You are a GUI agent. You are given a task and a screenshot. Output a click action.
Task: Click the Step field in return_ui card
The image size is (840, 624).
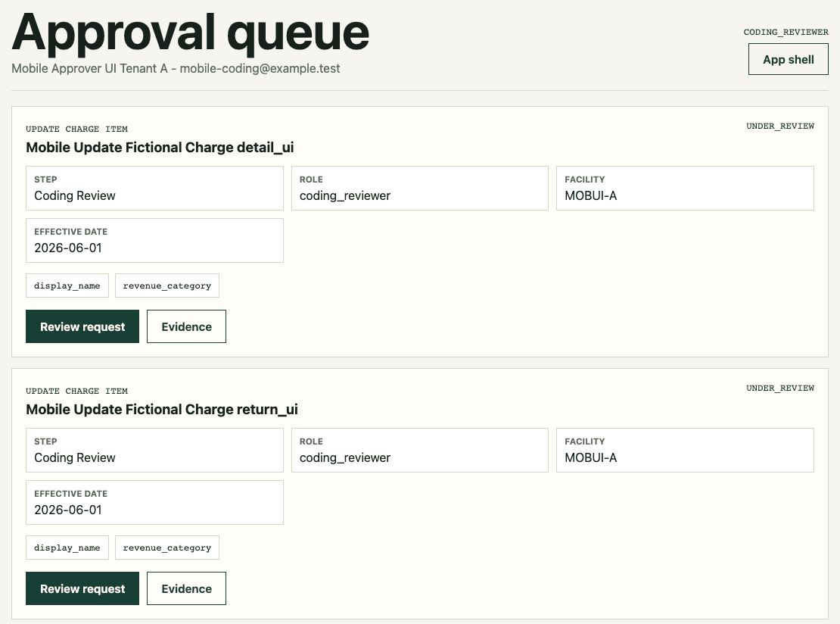click(154, 451)
